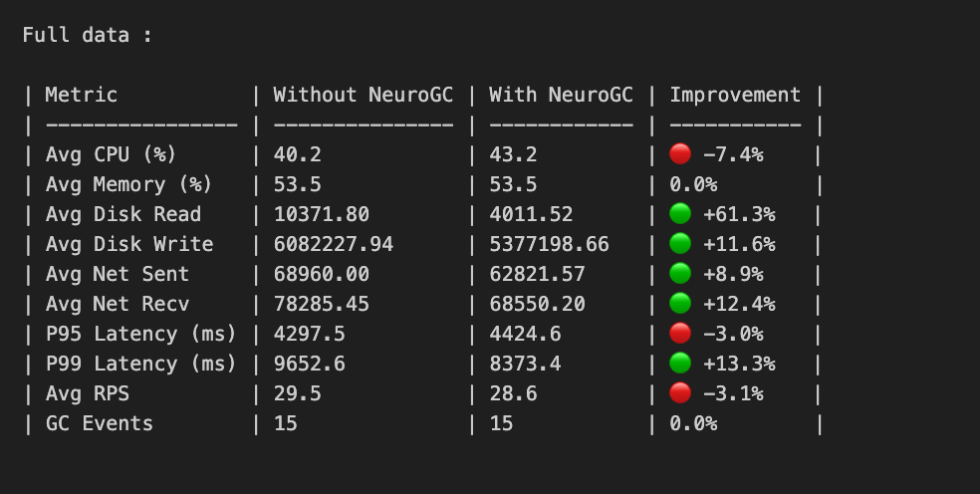The width and height of the screenshot is (980, 494).
Task: Click the value 10371.80
Action: (x=322, y=214)
